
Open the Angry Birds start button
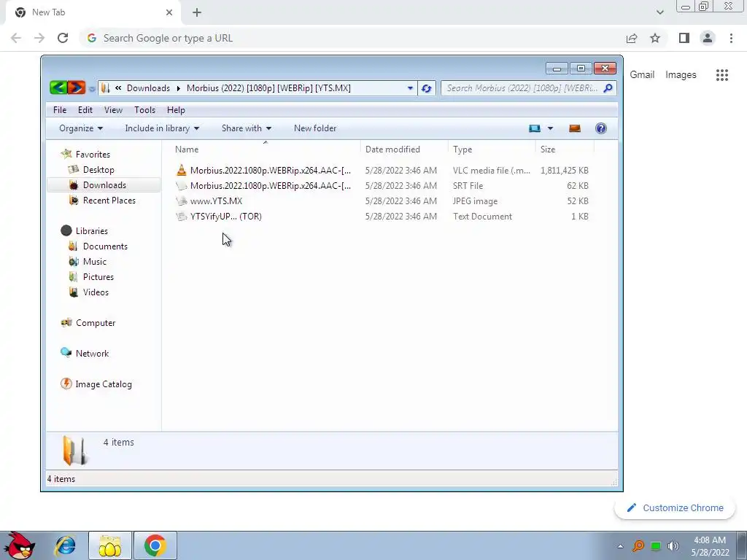(x=20, y=545)
